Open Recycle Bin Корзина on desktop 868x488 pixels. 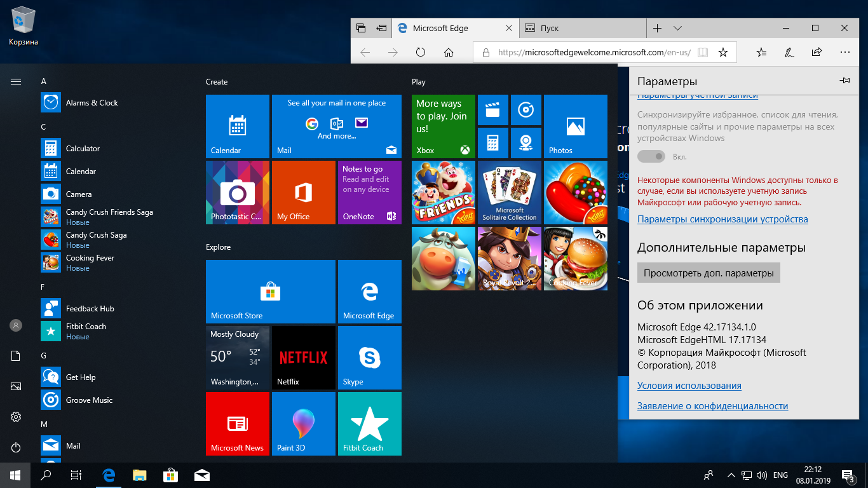pos(24,27)
